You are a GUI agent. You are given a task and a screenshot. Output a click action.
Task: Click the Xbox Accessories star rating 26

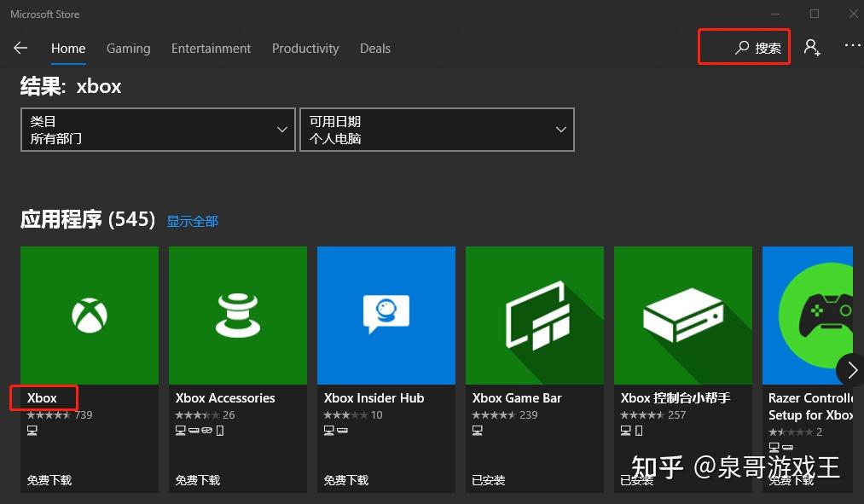[x=205, y=414]
